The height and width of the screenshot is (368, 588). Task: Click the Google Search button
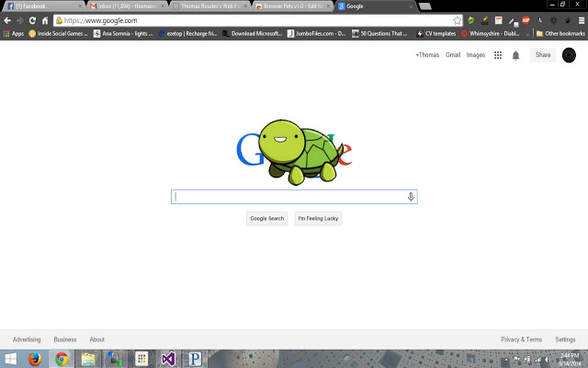(267, 219)
